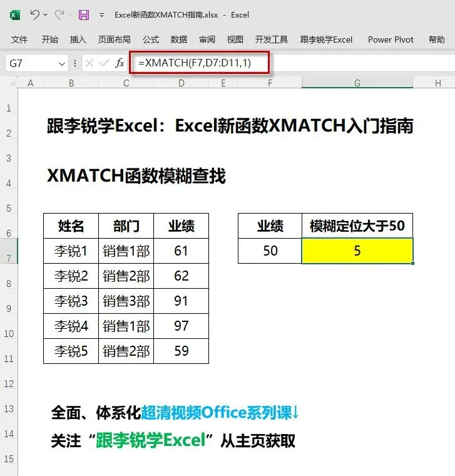Switch to the 插入 ribbon tab

click(78, 39)
